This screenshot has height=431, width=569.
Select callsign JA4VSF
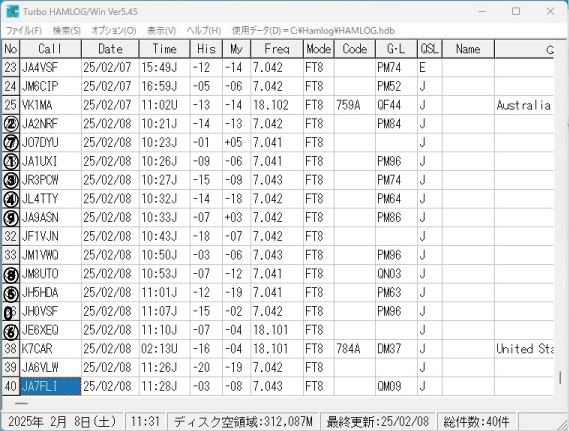coord(40,67)
